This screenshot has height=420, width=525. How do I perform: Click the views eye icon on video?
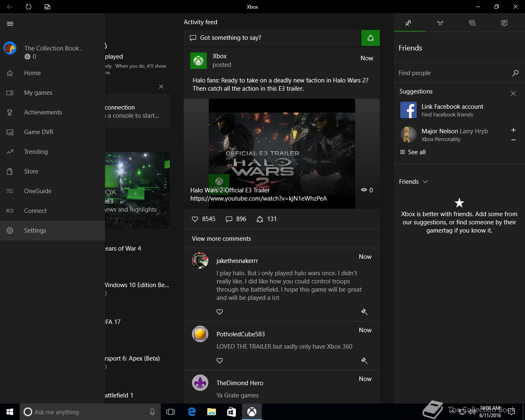(x=364, y=190)
